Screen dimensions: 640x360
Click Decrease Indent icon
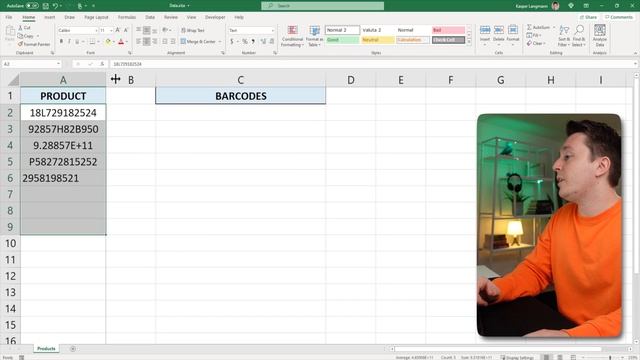click(165, 41)
